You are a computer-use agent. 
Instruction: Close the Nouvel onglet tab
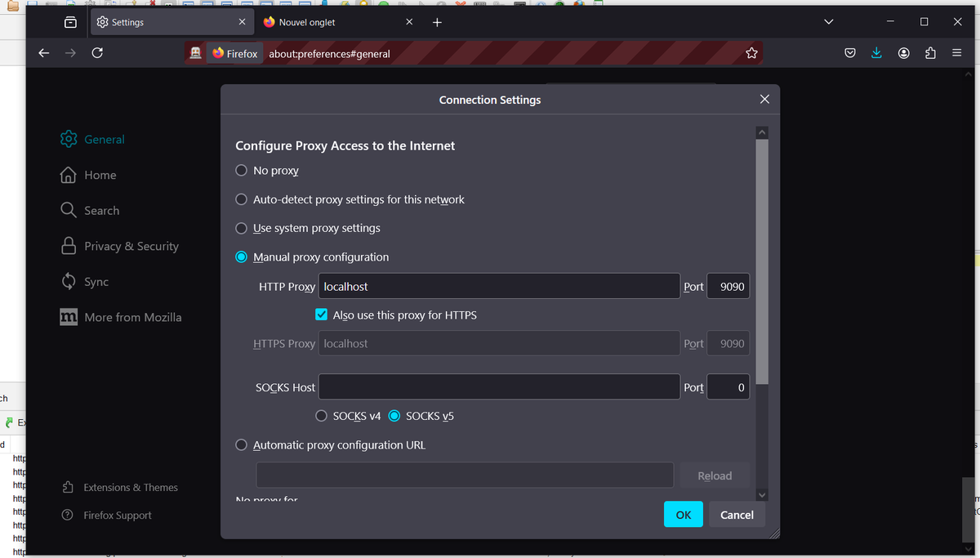point(409,22)
